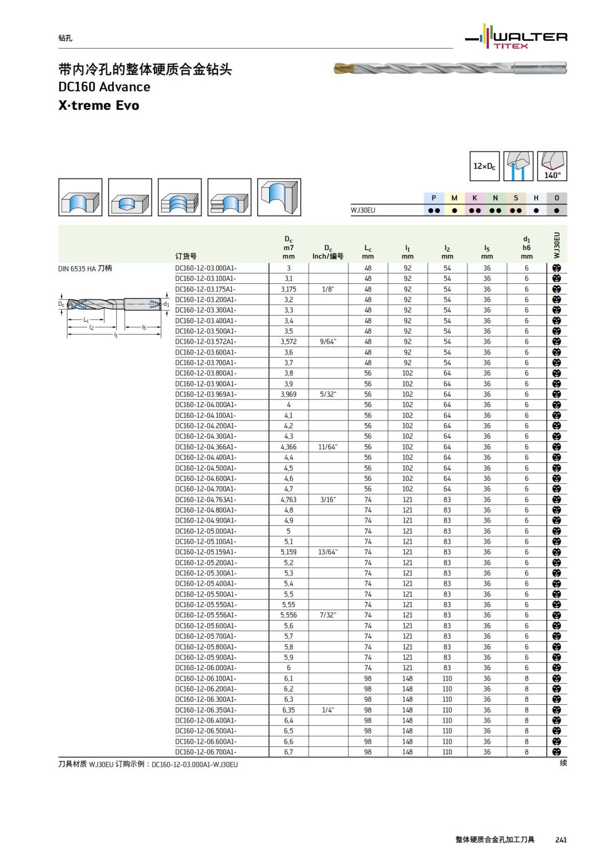Click the 9/64" inch size cell
614x868 pixels.
[x=328, y=342]
